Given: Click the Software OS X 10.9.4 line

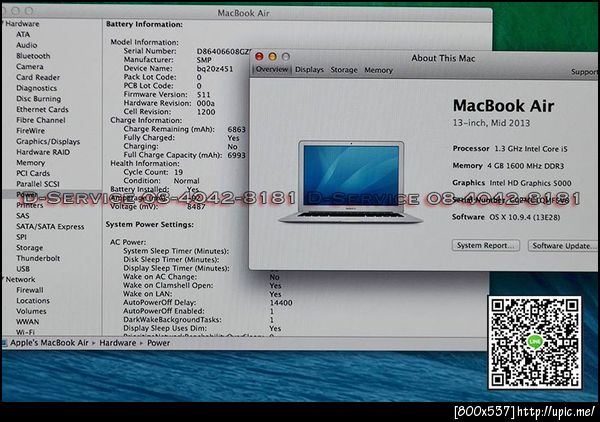Looking at the screenshot, I should tap(506, 217).
